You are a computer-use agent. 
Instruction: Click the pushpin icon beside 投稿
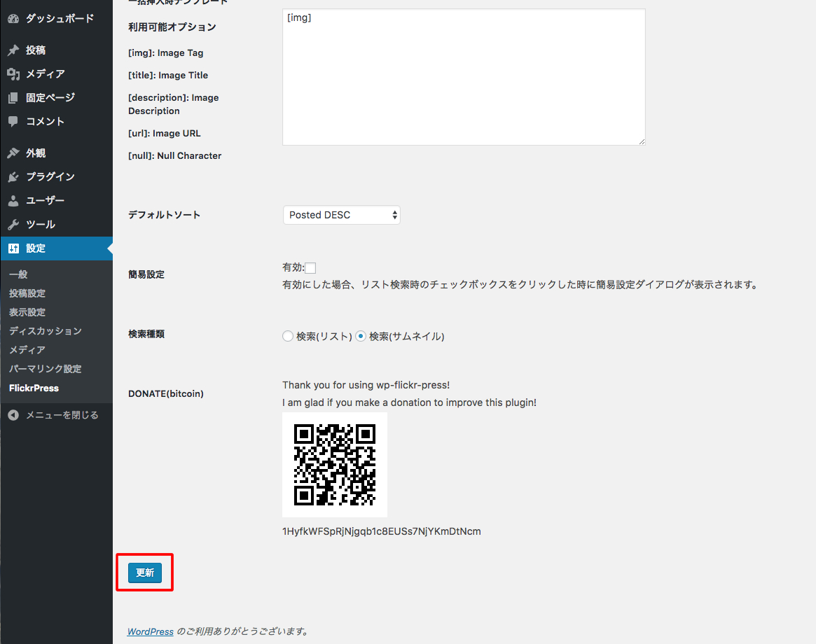[13, 50]
